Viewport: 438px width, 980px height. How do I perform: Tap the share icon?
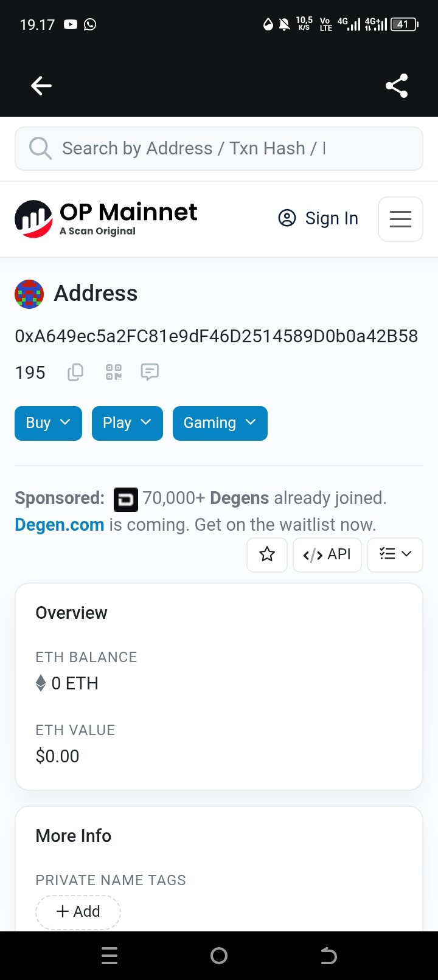397,86
